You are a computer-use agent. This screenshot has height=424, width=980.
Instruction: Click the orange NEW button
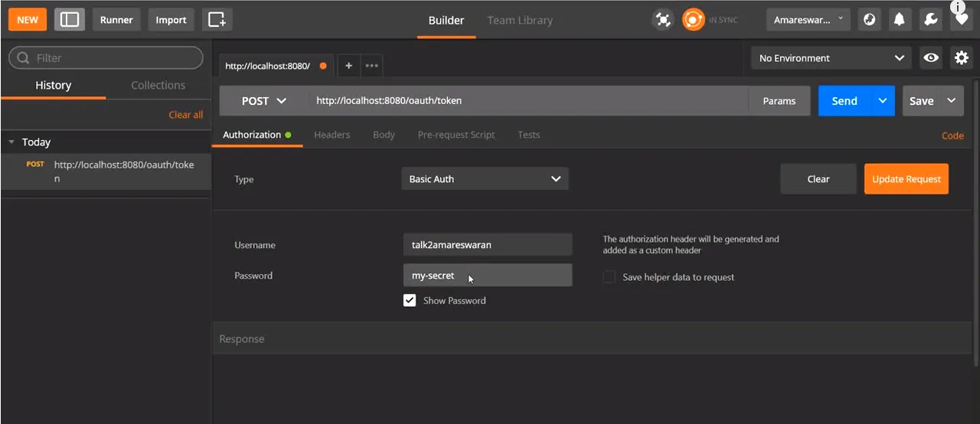pyautogui.click(x=28, y=20)
